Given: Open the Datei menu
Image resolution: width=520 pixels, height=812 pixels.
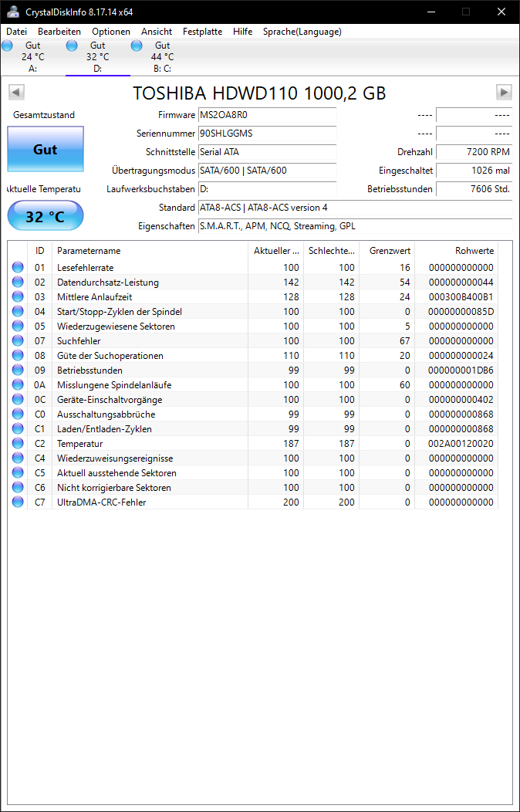Looking at the screenshot, I should (16, 32).
